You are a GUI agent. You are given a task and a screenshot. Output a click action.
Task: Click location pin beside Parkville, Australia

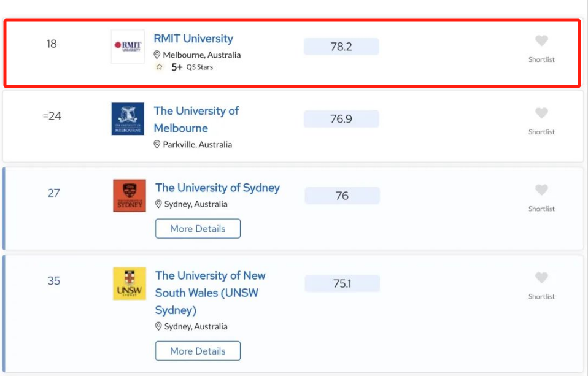click(157, 145)
